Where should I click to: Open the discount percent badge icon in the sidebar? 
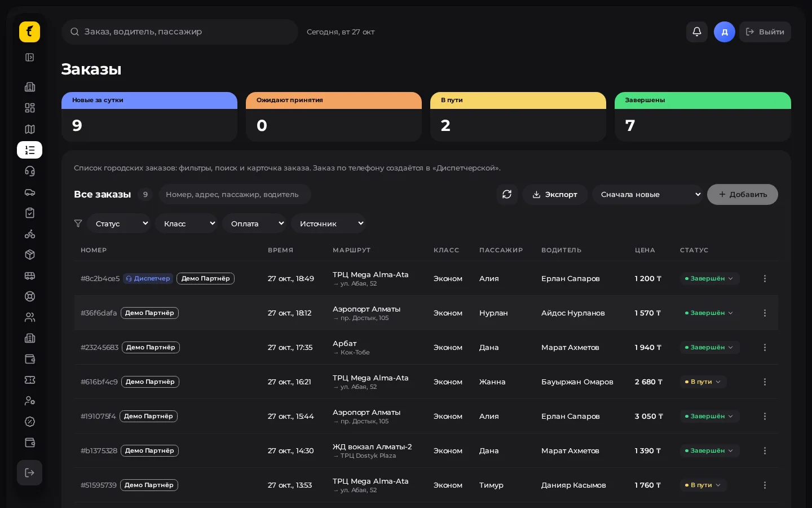pos(30,422)
